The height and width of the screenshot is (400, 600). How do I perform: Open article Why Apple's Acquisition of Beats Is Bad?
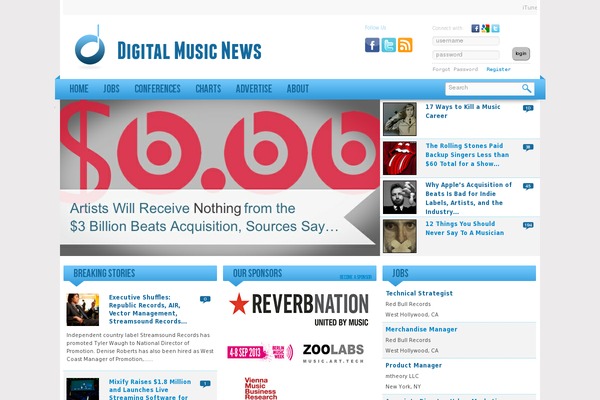tap(468, 198)
